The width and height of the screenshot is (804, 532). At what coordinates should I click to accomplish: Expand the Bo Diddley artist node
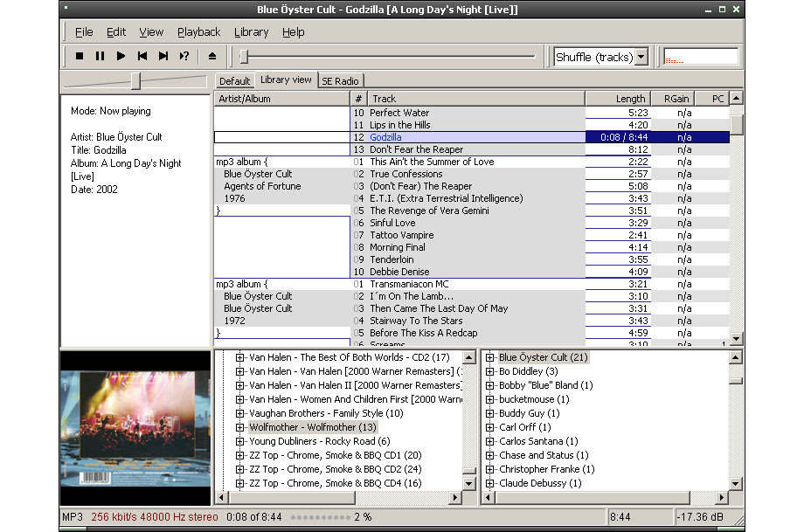coord(489,371)
